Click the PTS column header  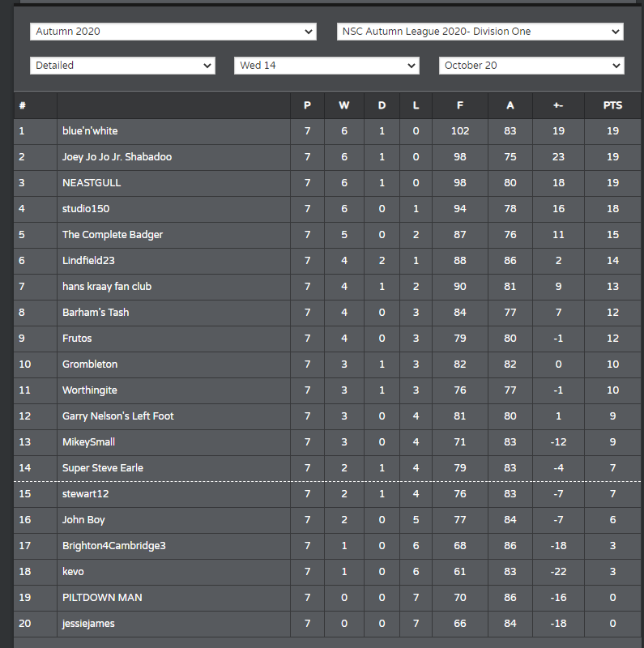click(x=612, y=105)
